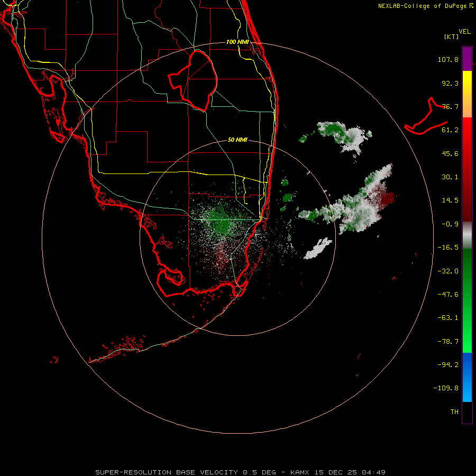Select the -63.1 scale value
The height and width of the screenshot is (476, 476).
(448, 318)
